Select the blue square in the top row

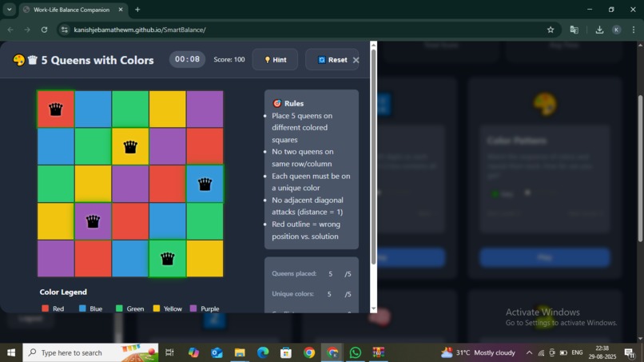pyautogui.click(x=93, y=109)
